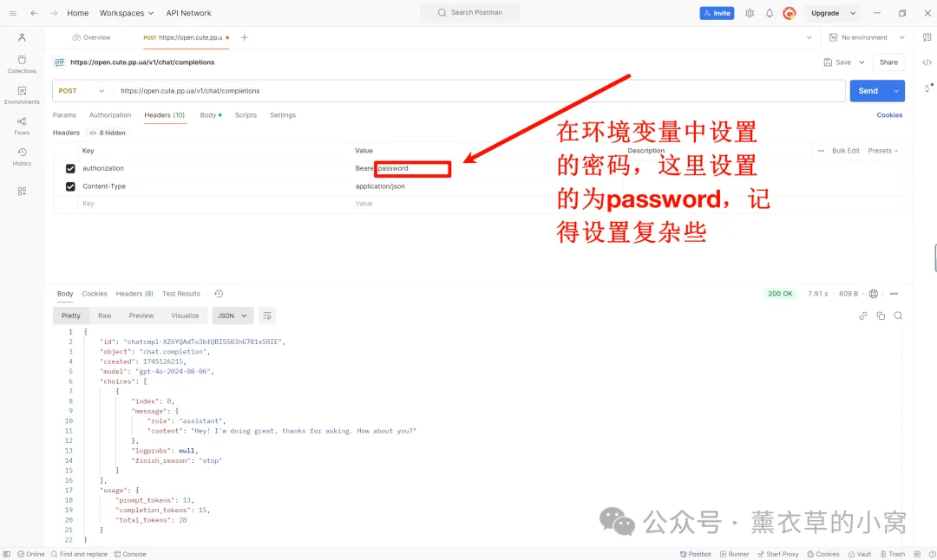Switch to the Scripts tab
The image size is (937, 560).
[x=246, y=115]
